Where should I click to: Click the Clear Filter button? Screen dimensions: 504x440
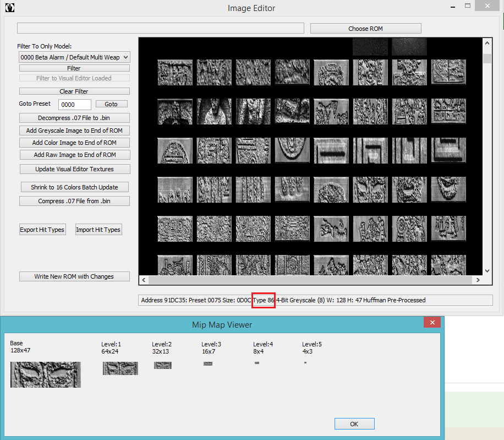[x=74, y=91]
